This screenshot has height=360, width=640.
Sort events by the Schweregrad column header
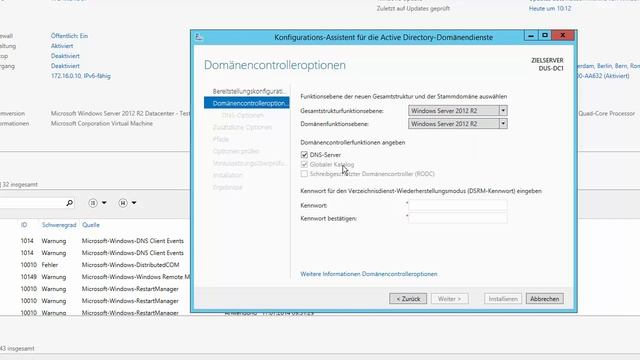coord(59,225)
